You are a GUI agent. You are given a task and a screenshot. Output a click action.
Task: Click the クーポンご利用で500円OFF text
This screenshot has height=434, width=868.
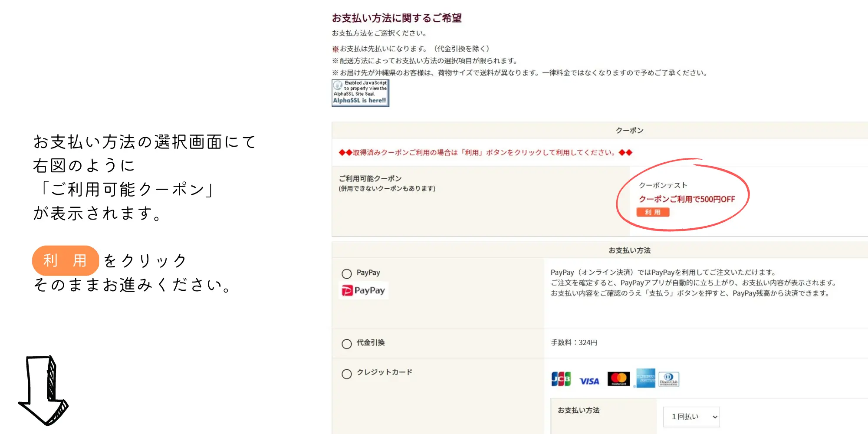pyautogui.click(x=687, y=199)
